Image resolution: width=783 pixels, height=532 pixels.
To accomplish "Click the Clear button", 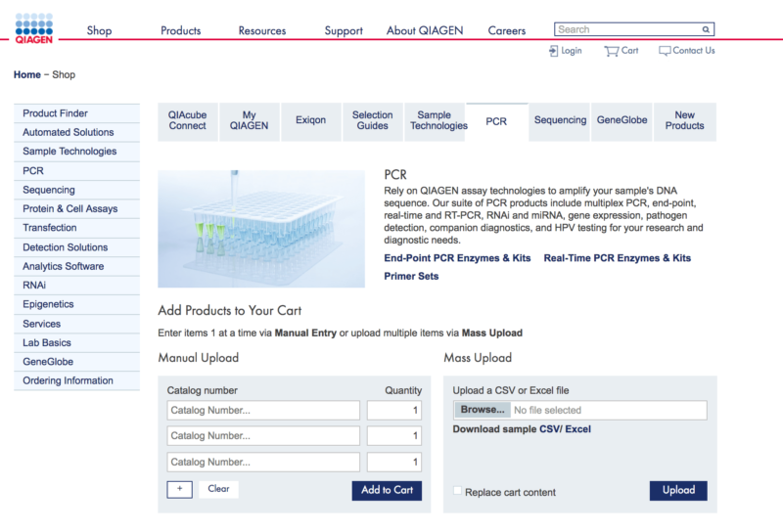I will pyautogui.click(x=218, y=489).
